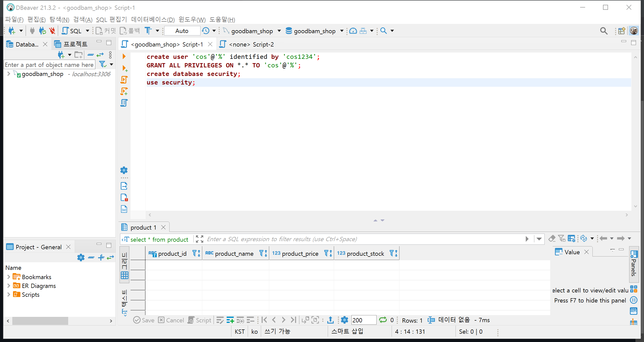Click the export result data icon
The height and width of the screenshot is (342, 644).
pos(330,320)
